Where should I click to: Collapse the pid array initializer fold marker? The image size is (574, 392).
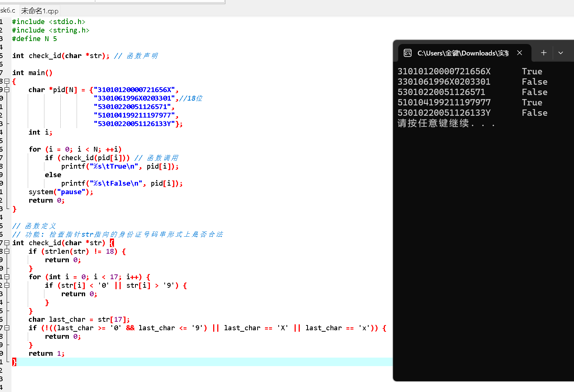(x=7, y=89)
